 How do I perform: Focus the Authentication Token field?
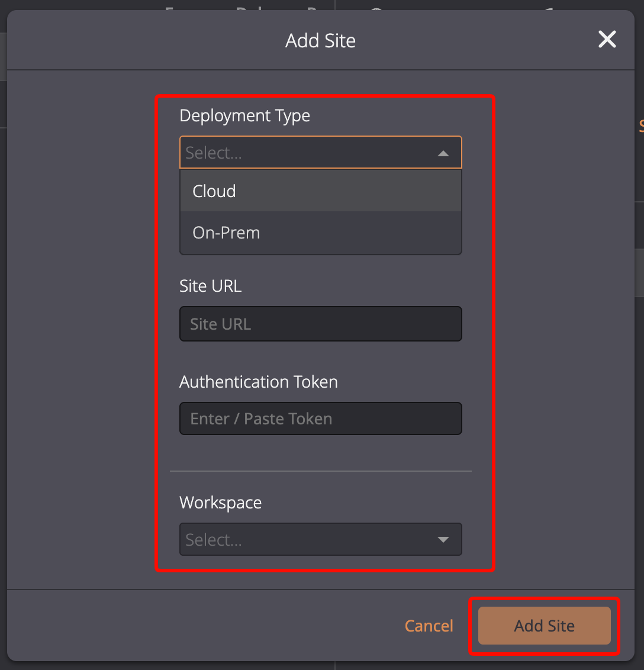click(x=320, y=418)
